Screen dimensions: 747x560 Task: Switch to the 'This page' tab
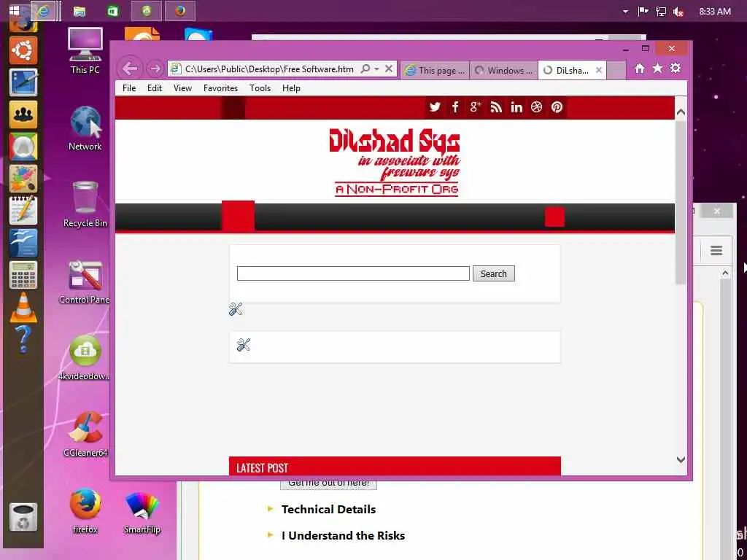tap(435, 71)
